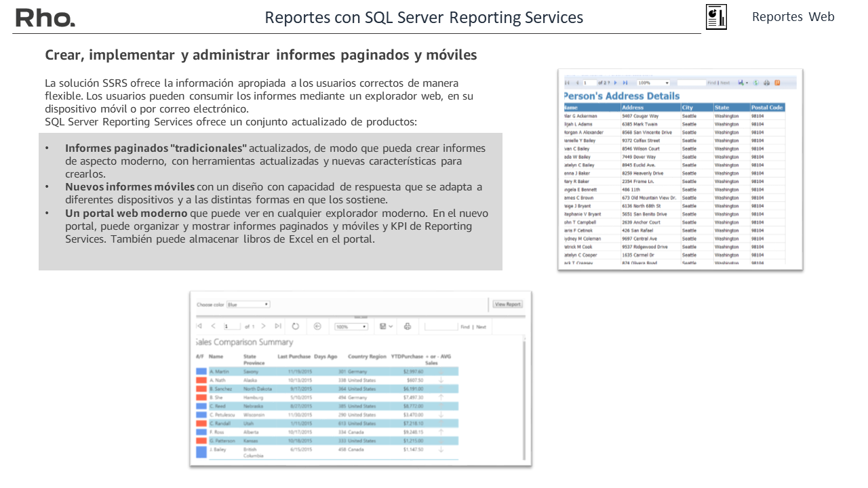The width and height of the screenshot is (868, 488).
Task: Click the Postal Code column header
Action: (767, 107)
